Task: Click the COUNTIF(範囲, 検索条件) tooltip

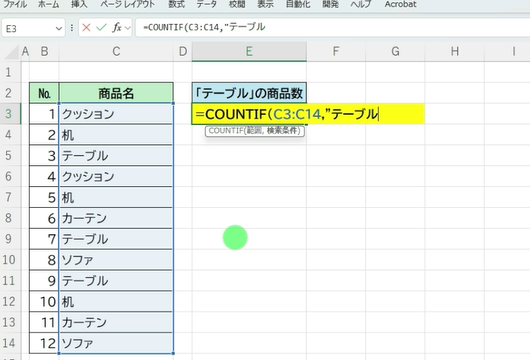Action: point(255,131)
